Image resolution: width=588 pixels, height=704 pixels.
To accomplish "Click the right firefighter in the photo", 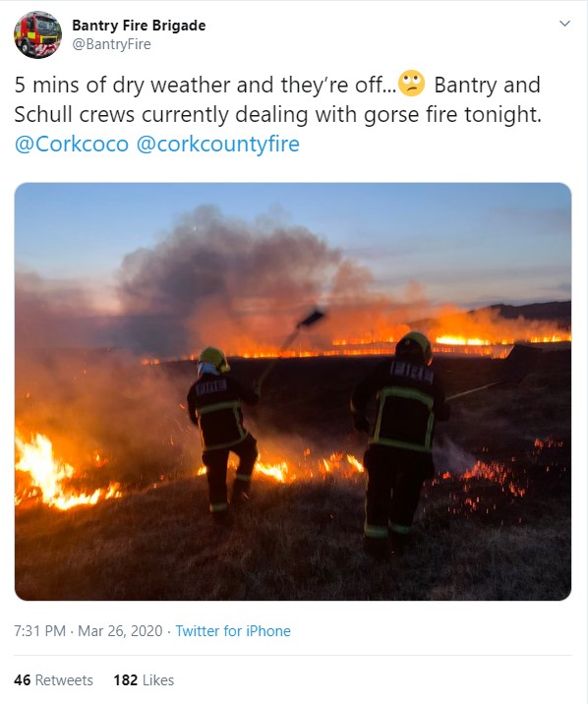I will [x=398, y=442].
